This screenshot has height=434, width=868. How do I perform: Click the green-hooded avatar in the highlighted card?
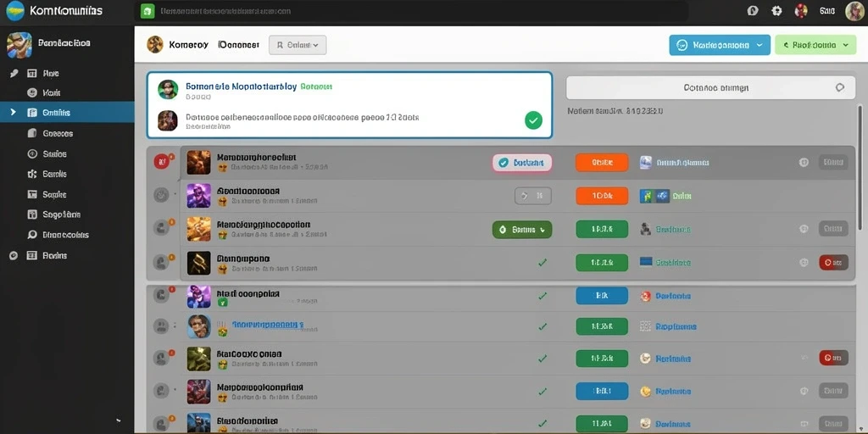pos(168,89)
